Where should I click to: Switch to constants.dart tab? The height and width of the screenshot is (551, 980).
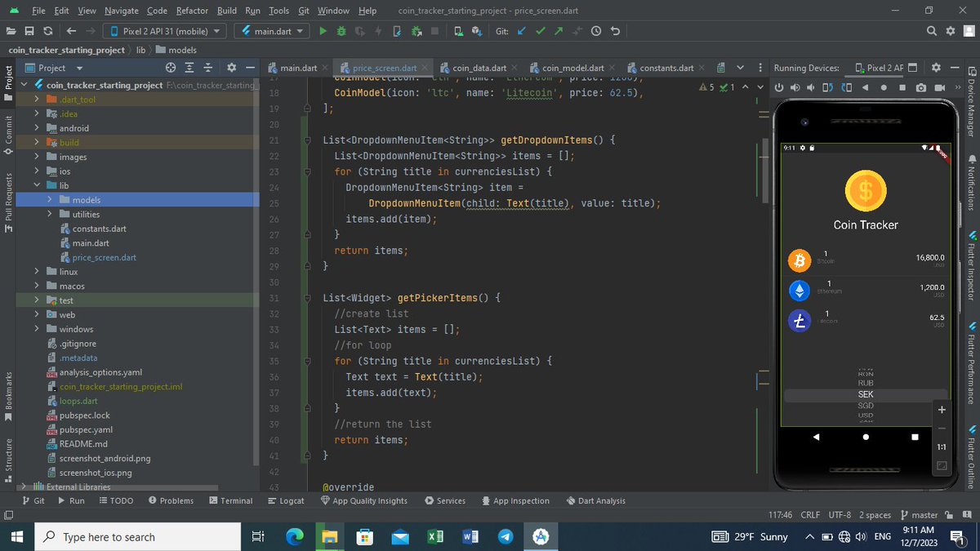coord(666,68)
